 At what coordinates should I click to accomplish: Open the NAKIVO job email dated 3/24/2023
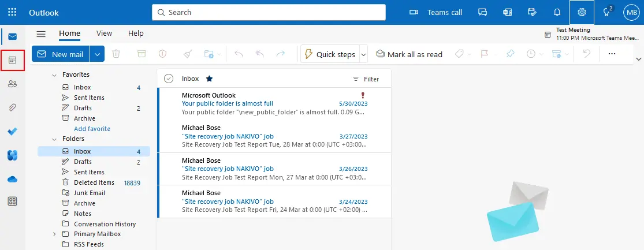[274, 202]
